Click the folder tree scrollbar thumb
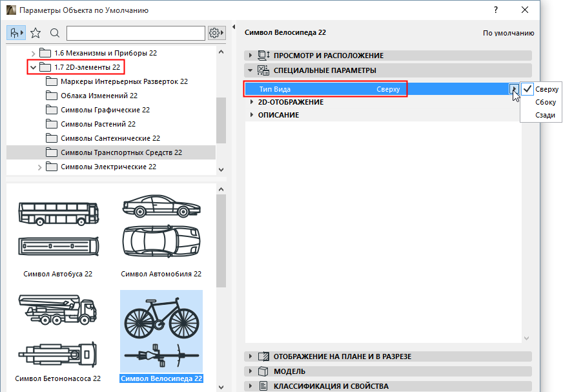Screen dimensions: 563x392 click(x=221, y=120)
